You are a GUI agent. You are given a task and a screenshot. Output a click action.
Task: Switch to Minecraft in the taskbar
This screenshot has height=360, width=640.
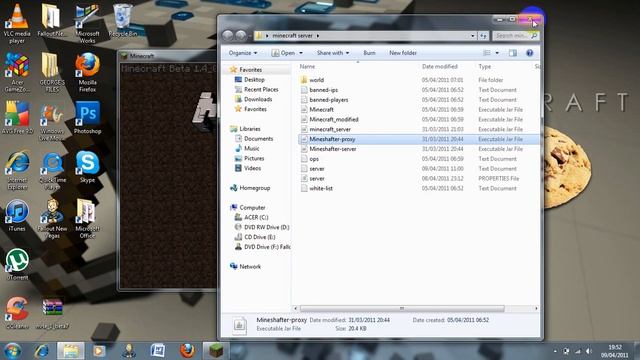[216, 351]
